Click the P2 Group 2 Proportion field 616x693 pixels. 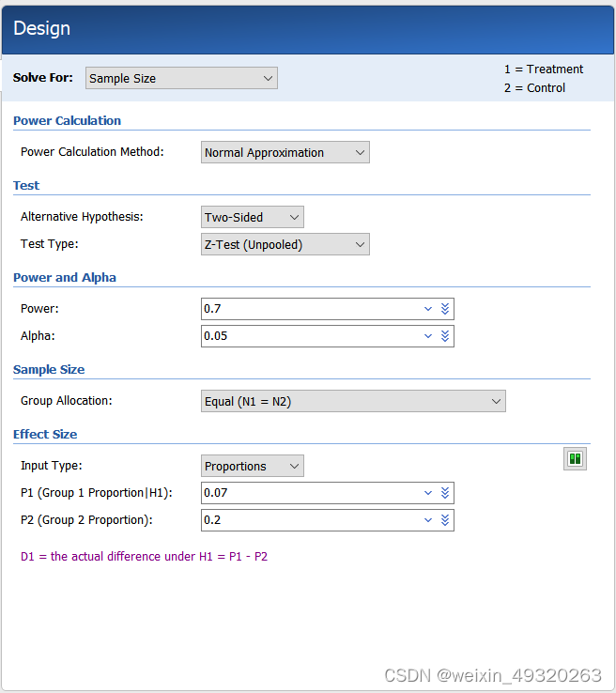[310, 520]
